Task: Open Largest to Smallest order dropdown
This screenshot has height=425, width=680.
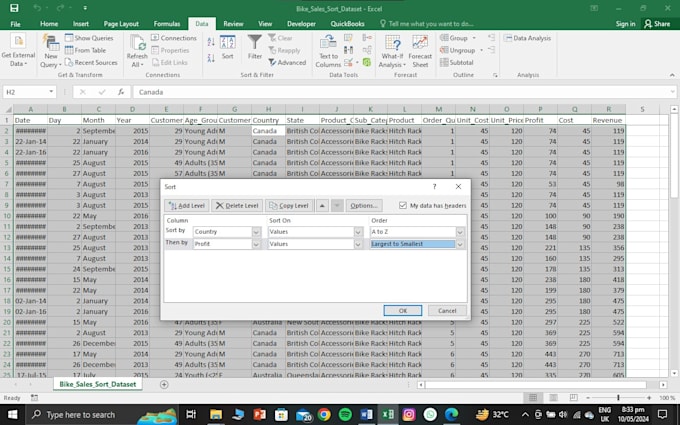Action: pos(460,244)
